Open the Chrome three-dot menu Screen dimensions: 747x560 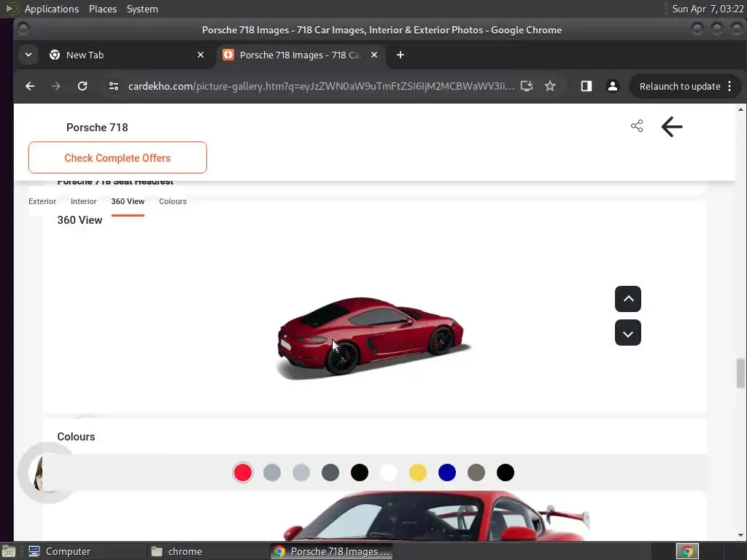[x=729, y=86]
